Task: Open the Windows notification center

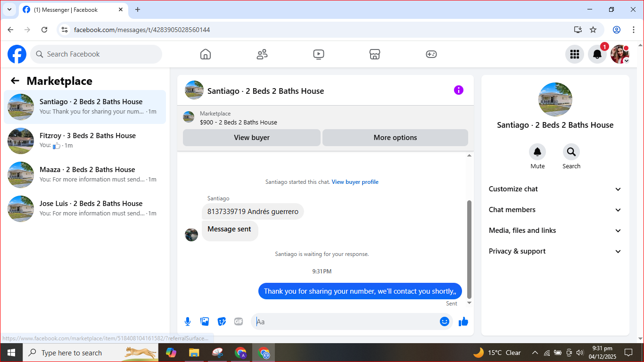Action: [x=628, y=353]
